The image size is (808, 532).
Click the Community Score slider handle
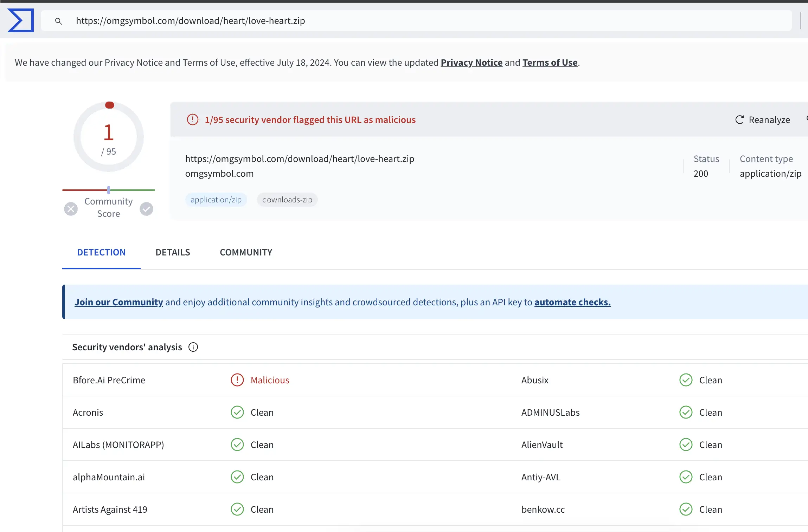(x=109, y=190)
